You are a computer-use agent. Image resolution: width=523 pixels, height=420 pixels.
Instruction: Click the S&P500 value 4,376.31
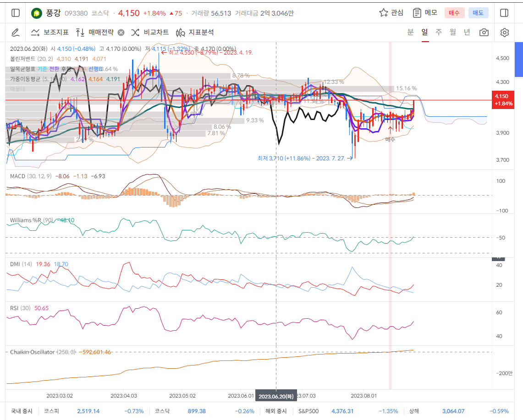click(x=342, y=411)
